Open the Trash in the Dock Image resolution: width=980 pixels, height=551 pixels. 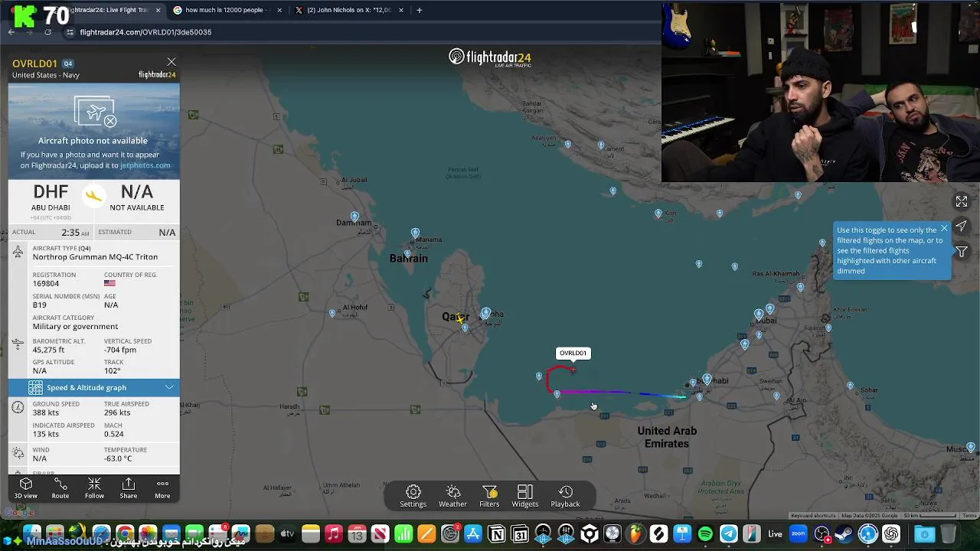(949, 534)
